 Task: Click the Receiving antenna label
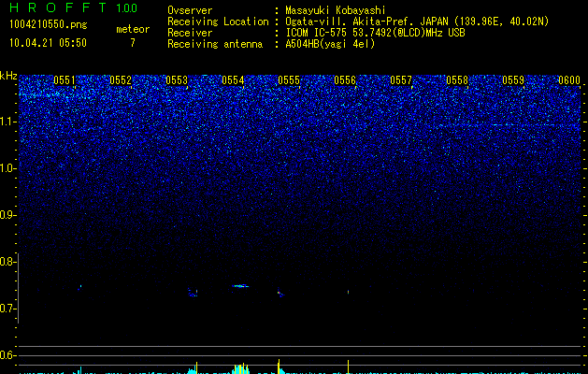pyautogui.click(x=215, y=44)
